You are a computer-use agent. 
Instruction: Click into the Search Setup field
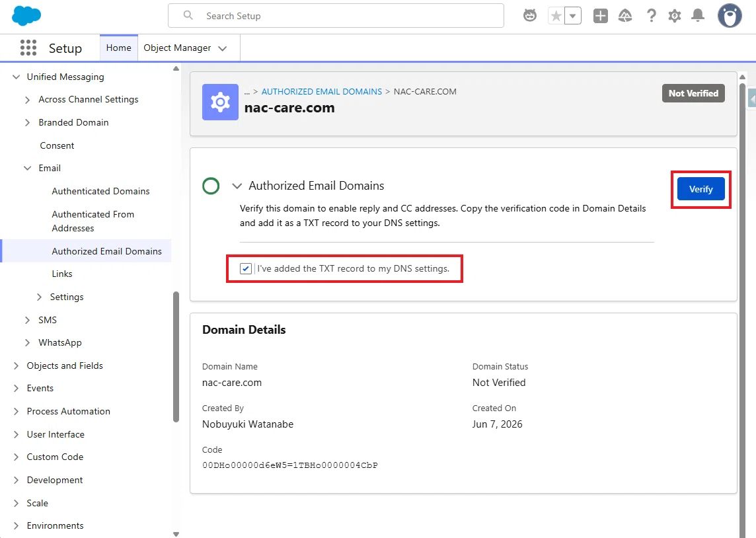(x=336, y=16)
